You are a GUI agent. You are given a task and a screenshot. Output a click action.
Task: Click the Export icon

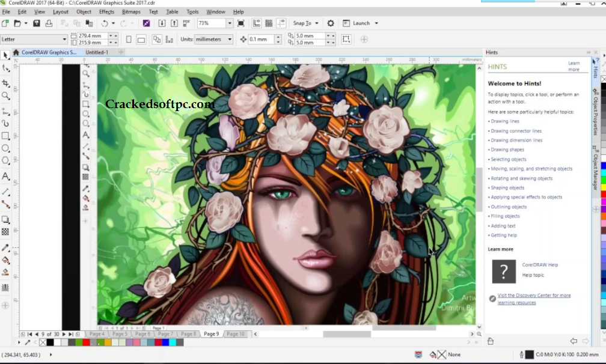[x=174, y=23]
